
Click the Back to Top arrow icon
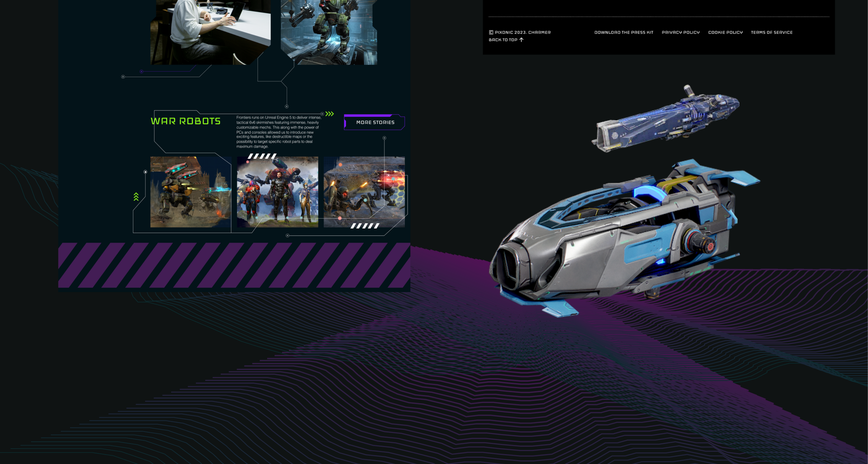(x=521, y=40)
